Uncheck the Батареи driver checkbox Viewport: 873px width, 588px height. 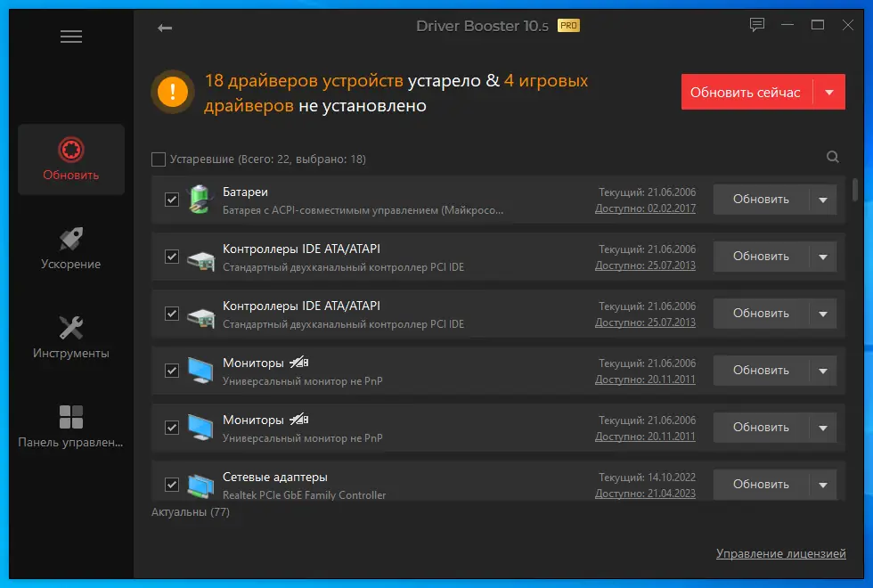171,200
